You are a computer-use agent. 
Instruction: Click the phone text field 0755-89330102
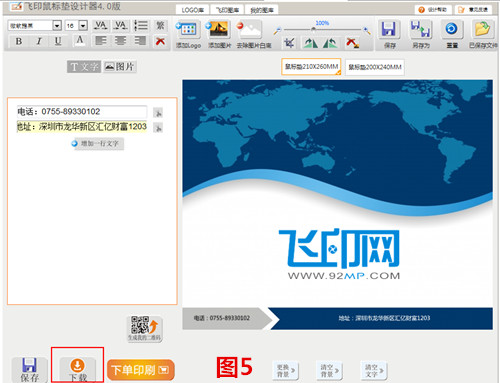[x=82, y=112]
